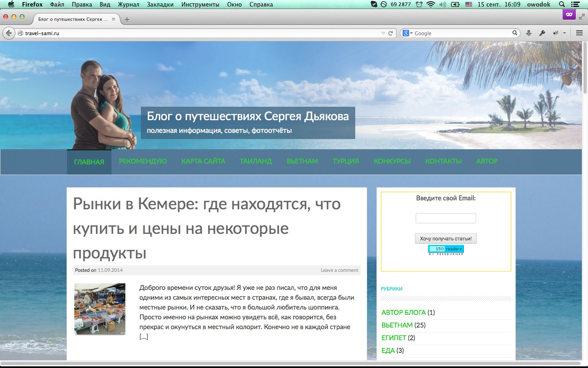This screenshot has width=588, height=368.
Task: Click the vertical page scrollbar
Action: click(585, 67)
